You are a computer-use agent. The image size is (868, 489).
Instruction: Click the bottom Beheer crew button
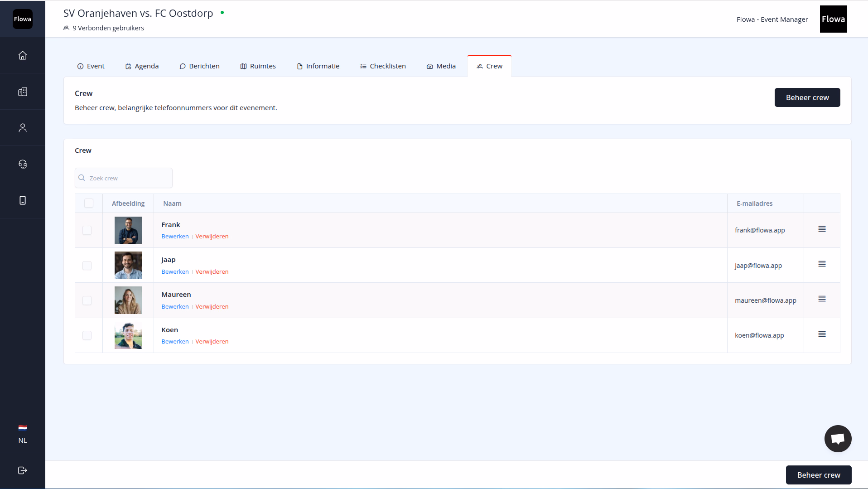[x=819, y=475]
